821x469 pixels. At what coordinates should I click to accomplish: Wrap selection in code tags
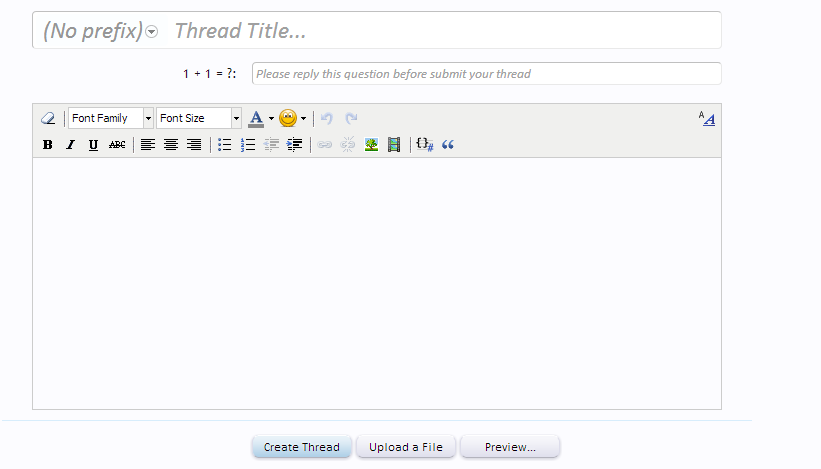coord(424,145)
